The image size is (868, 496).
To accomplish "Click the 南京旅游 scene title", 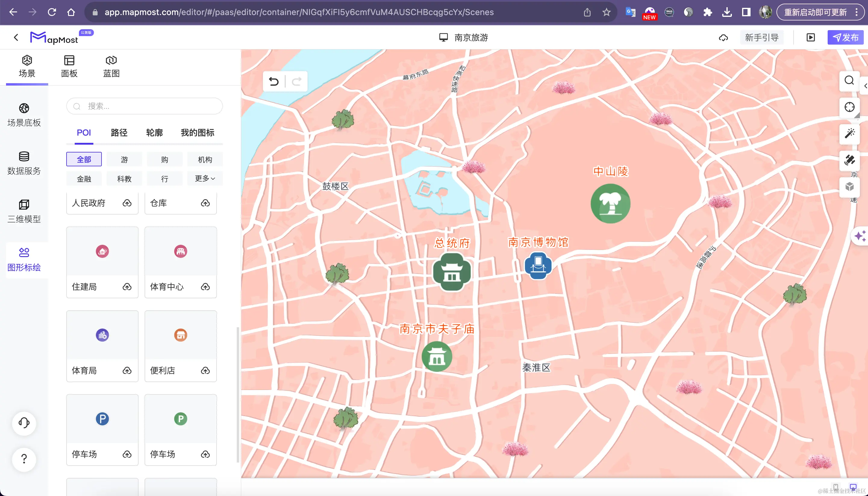I will pos(471,37).
